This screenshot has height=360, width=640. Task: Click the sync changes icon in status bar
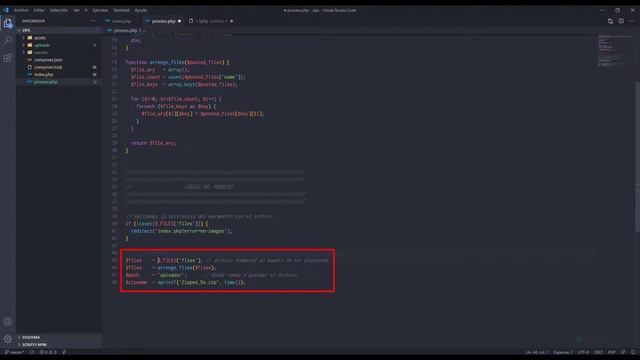coord(31,352)
